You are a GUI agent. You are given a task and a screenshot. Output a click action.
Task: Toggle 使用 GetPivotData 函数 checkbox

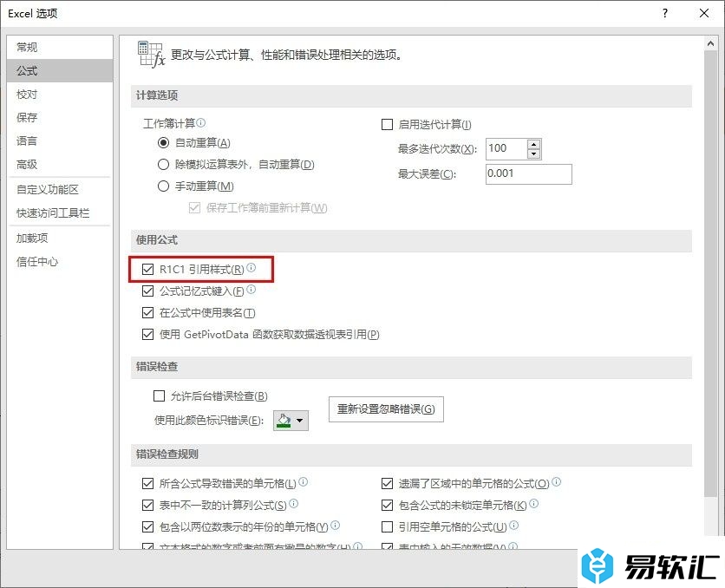(148, 334)
